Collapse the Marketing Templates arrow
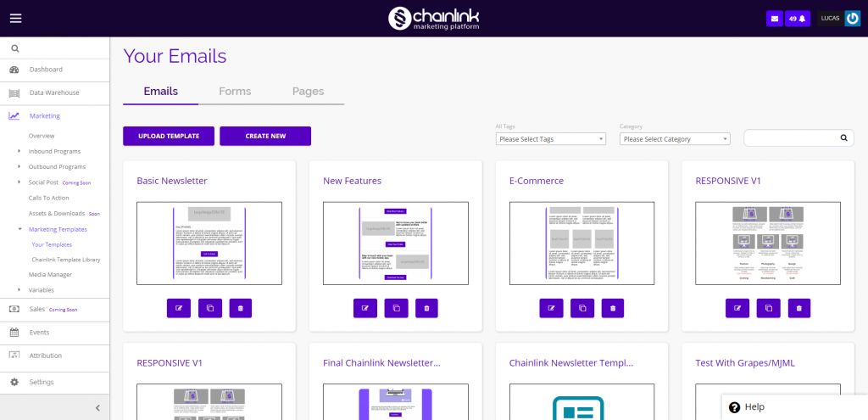This screenshot has width=868, height=420. pyautogui.click(x=19, y=229)
